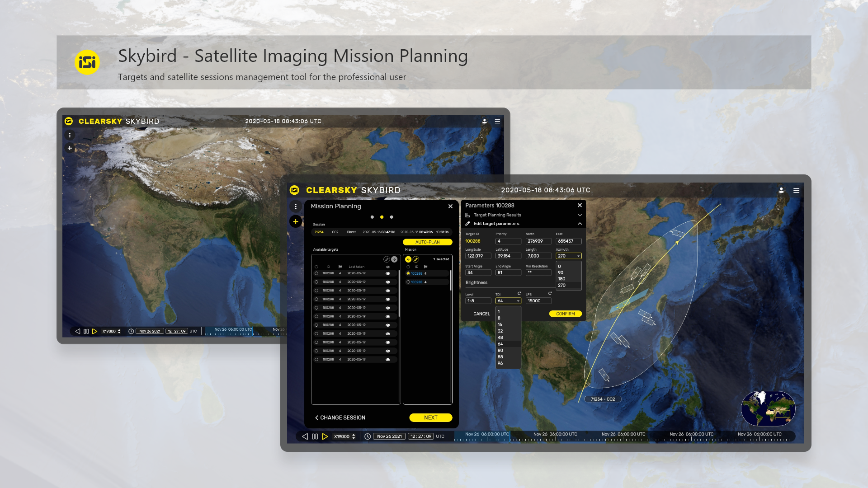Click CANCEL in Parameters panel
The image size is (868, 488).
(x=481, y=314)
